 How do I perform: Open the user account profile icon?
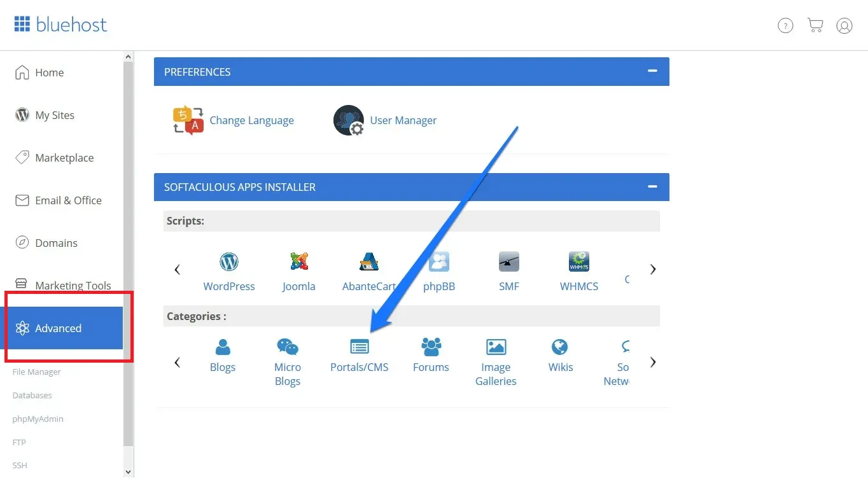844,25
